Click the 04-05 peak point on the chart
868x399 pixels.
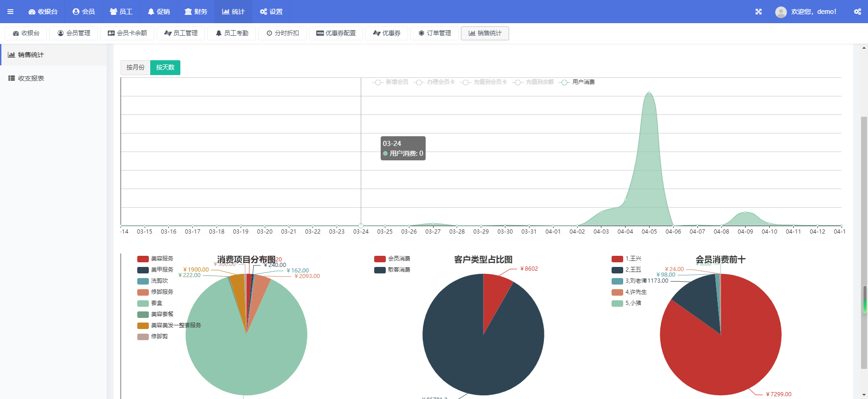pos(649,92)
